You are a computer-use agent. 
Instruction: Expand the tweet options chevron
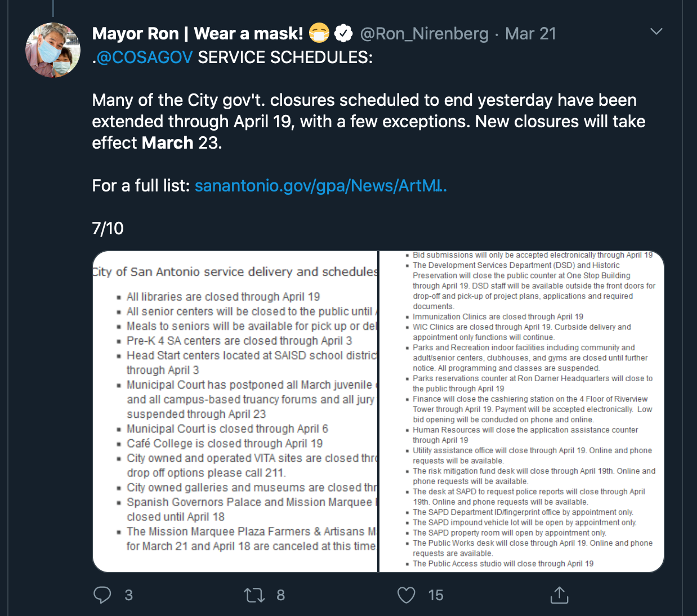click(x=656, y=32)
